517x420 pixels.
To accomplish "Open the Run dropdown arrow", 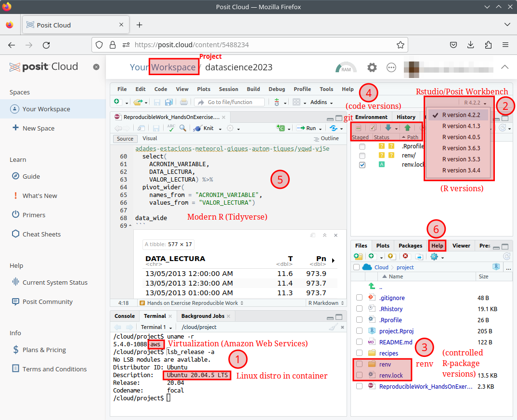I will (x=320, y=129).
